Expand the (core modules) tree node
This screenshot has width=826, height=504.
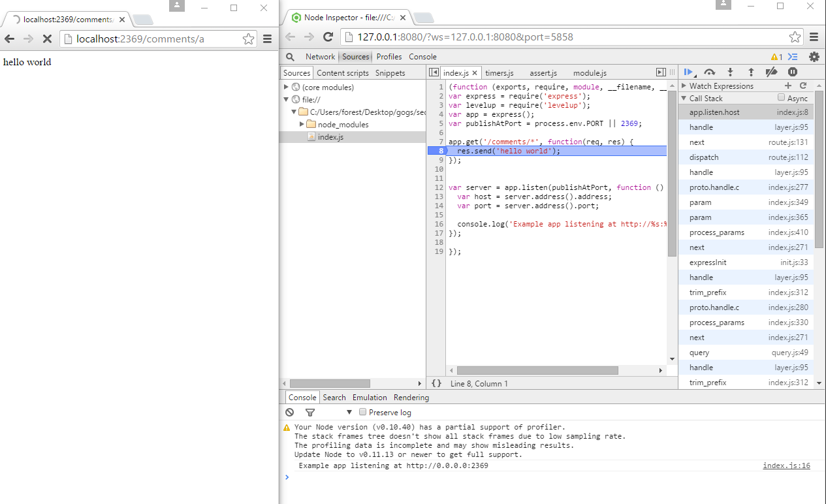coord(286,87)
